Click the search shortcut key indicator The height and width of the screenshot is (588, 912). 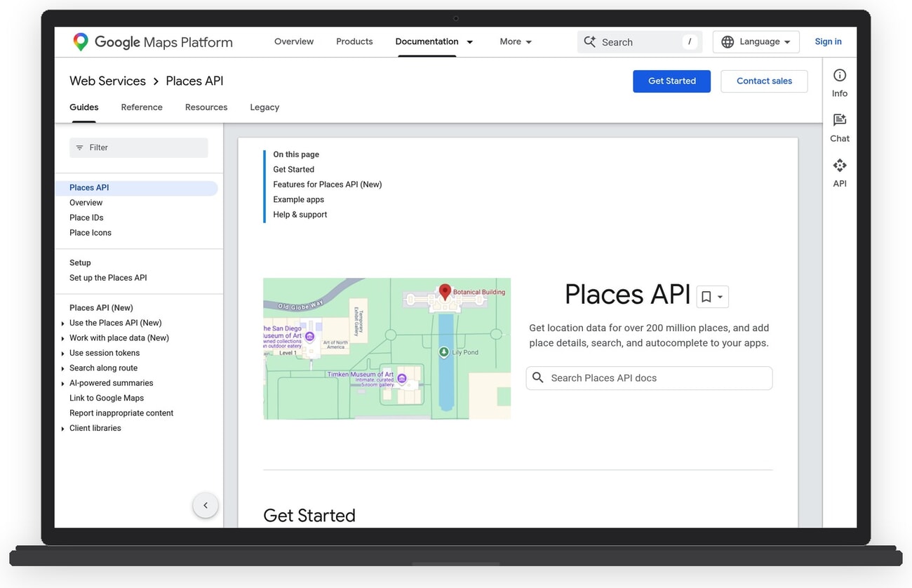tap(688, 42)
